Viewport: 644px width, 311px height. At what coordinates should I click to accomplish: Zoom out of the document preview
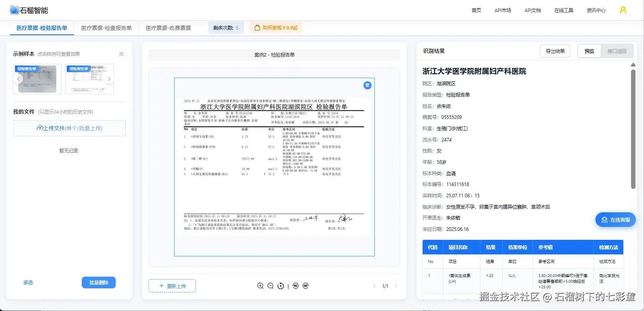(x=271, y=286)
